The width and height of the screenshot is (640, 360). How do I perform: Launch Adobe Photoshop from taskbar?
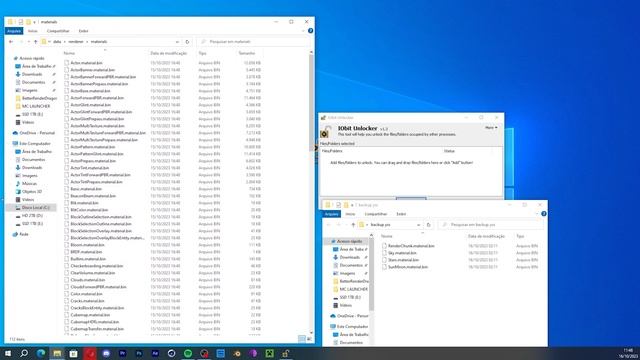click(139, 353)
